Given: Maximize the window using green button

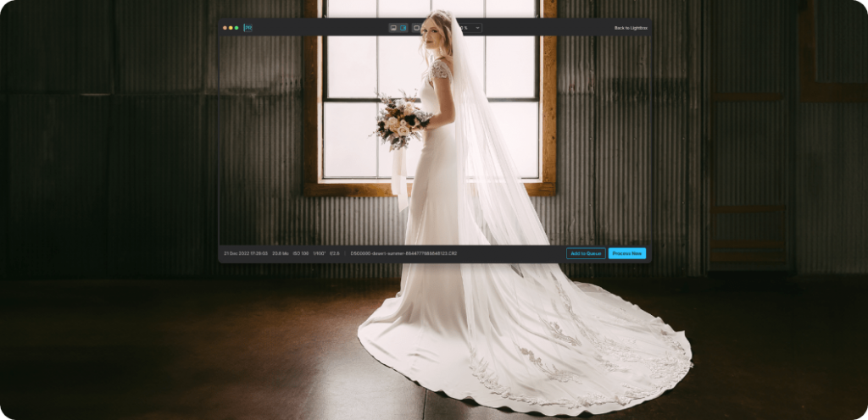Looking at the screenshot, I should click(x=236, y=28).
